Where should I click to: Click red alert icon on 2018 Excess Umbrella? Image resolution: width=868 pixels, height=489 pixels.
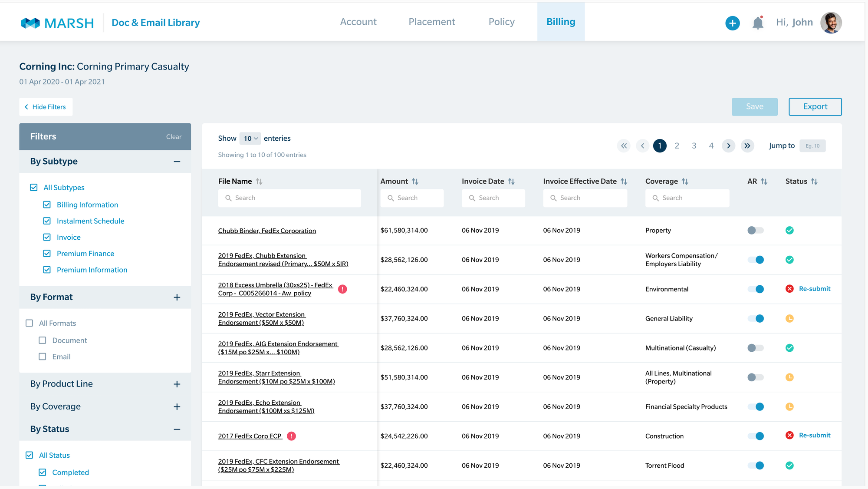coord(342,289)
